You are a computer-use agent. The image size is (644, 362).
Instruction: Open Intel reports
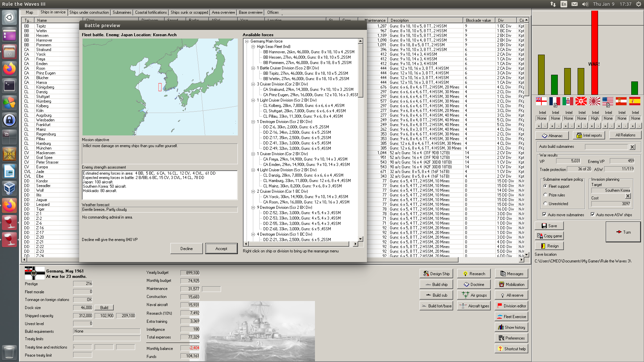pos(589,135)
